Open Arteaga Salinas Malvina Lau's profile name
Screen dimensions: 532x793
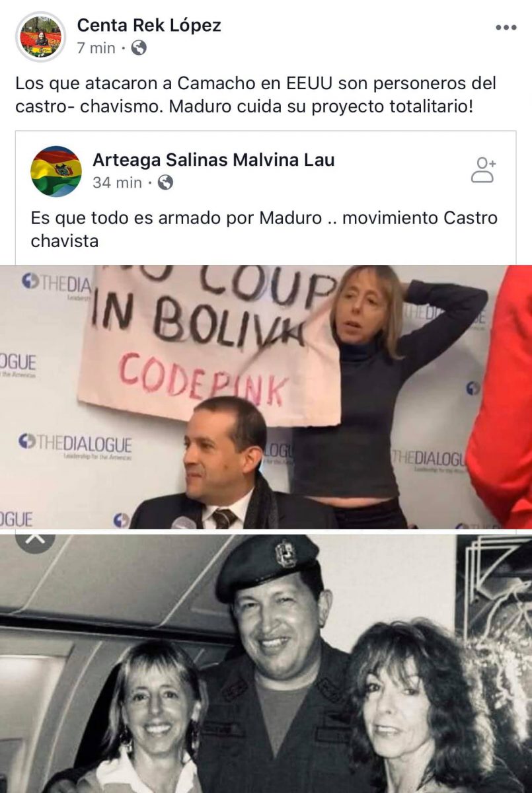click(213, 159)
